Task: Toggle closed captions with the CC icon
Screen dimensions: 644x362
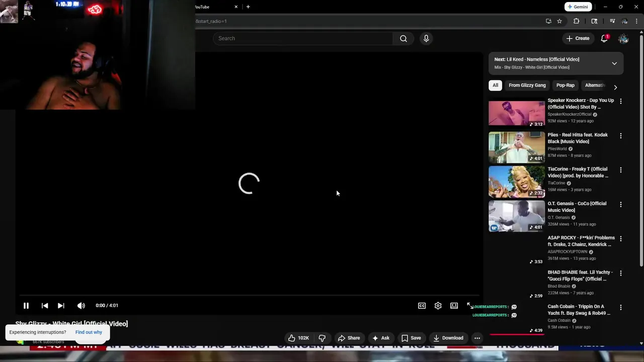Action: pyautogui.click(x=422, y=305)
